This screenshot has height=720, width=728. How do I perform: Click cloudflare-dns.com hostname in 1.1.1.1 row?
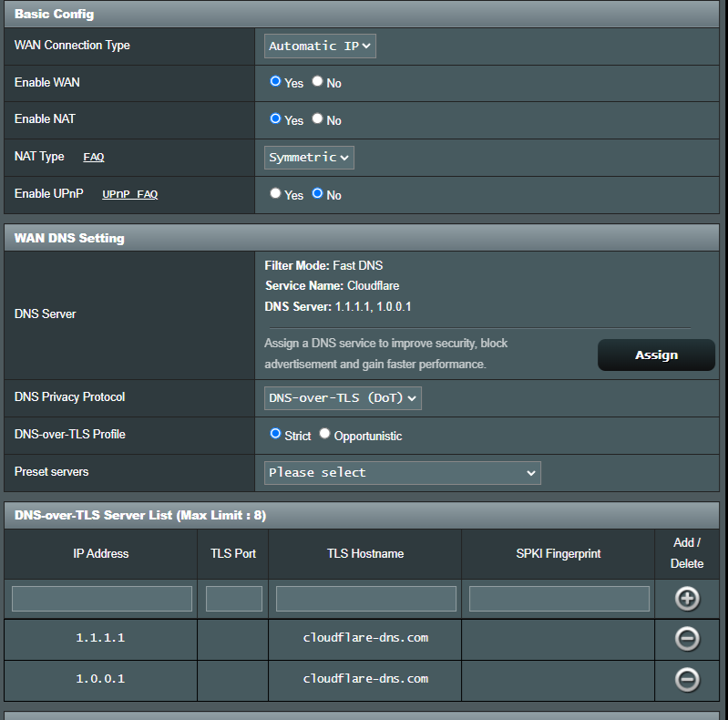click(x=365, y=638)
